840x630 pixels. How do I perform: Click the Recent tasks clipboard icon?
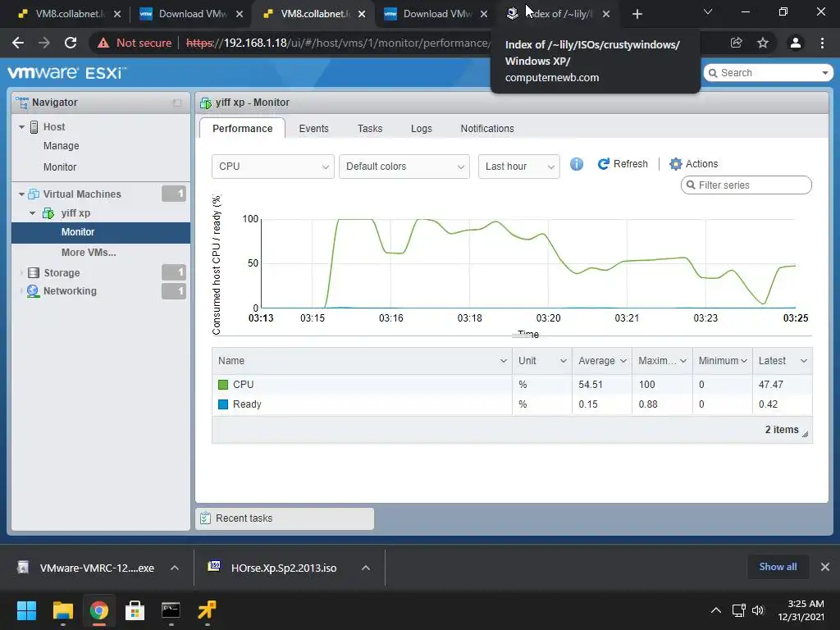click(204, 518)
